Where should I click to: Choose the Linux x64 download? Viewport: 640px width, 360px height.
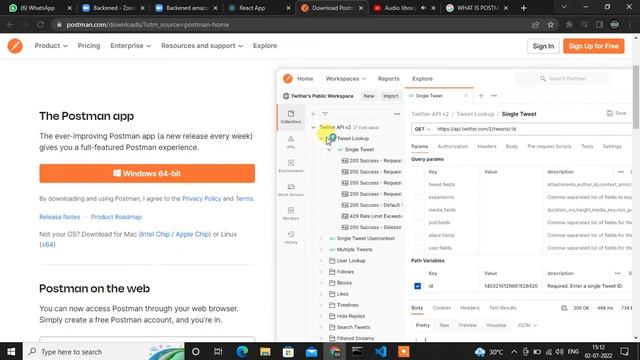click(47, 244)
